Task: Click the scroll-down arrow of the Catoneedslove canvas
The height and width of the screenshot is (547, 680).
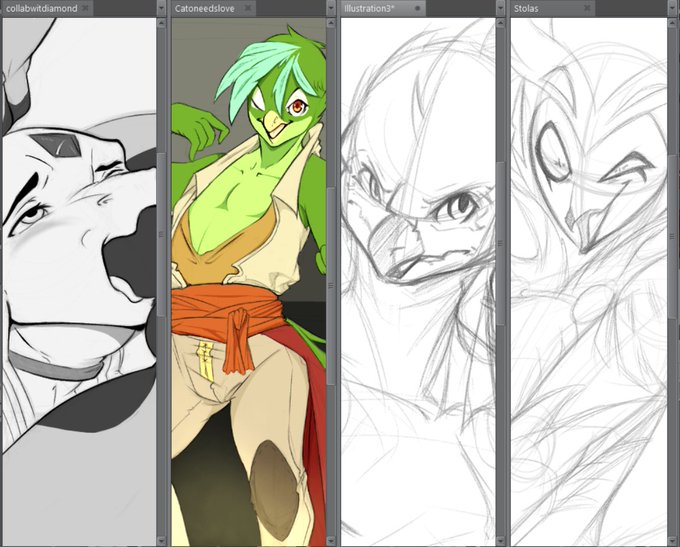Action: coord(331,541)
